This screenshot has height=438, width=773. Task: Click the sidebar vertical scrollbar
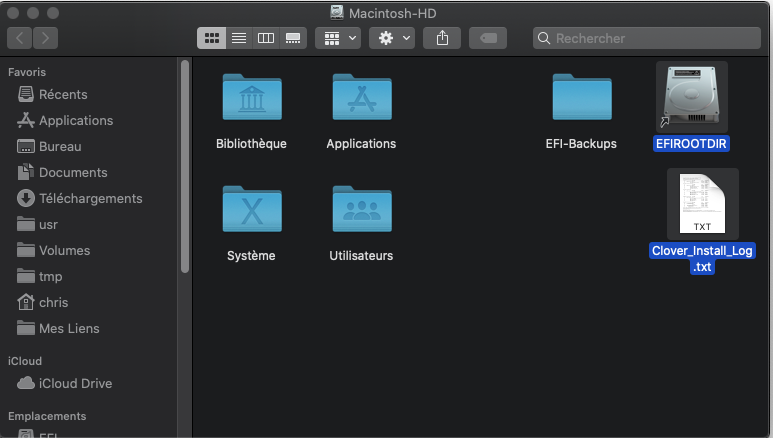(x=185, y=166)
